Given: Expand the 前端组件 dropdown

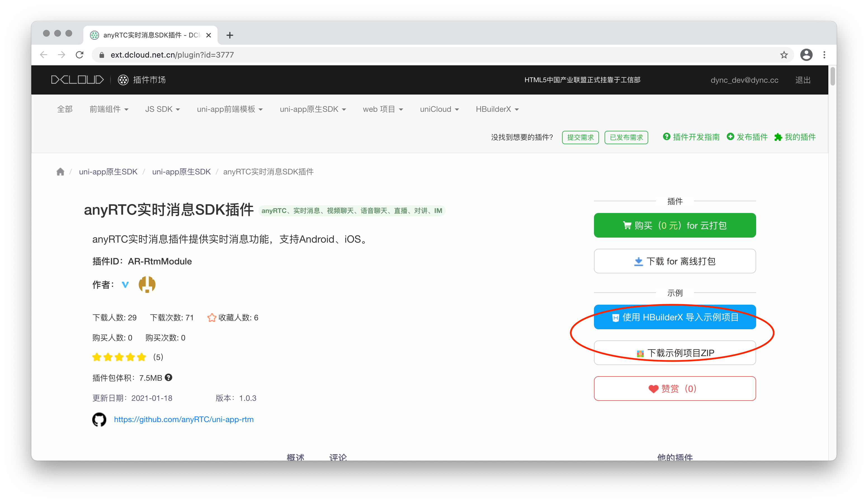Looking at the screenshot, I should point(109,109).
